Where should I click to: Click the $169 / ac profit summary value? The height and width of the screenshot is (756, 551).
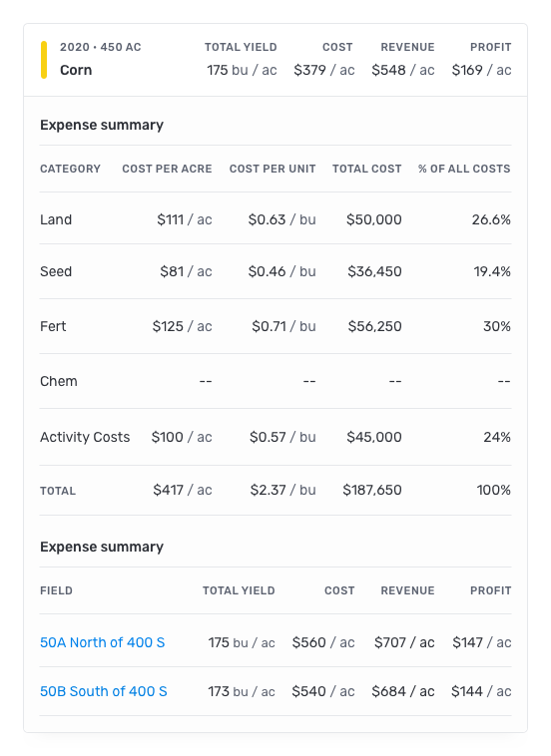tap(481, 70)
